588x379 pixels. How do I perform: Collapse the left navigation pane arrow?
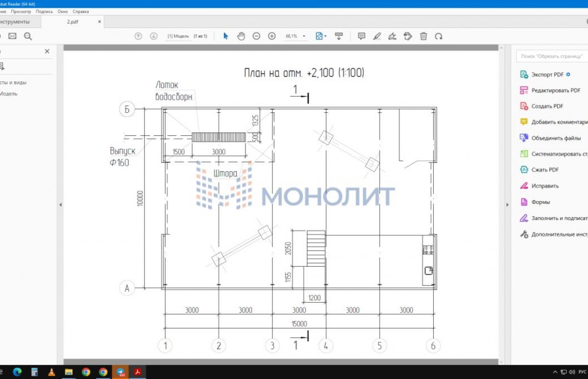61,205
